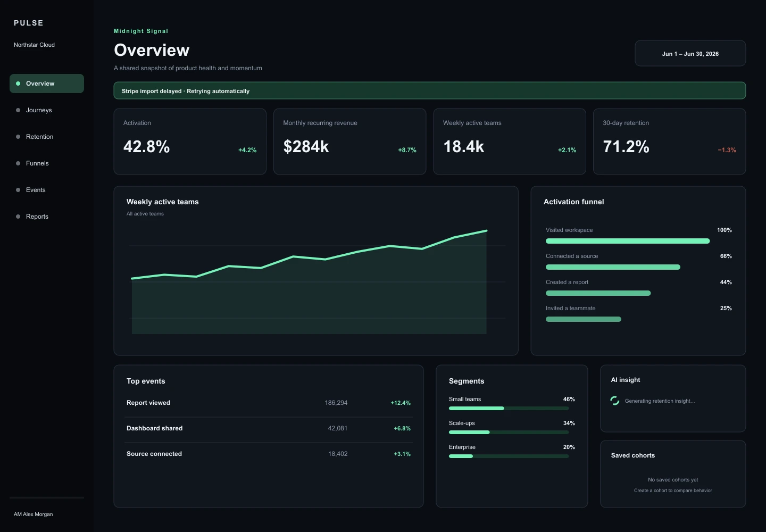
Task: Click the Activation funnel panel title
Action: [573, 202]
